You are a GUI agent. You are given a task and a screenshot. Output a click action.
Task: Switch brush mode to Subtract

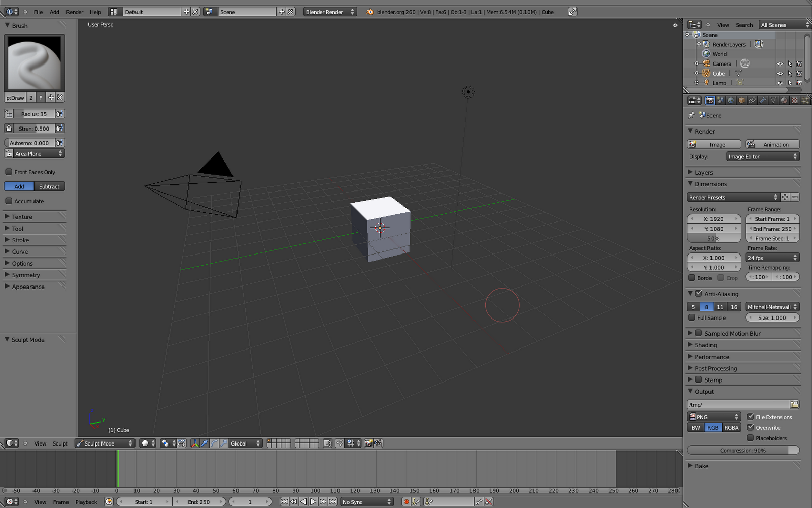49,186
